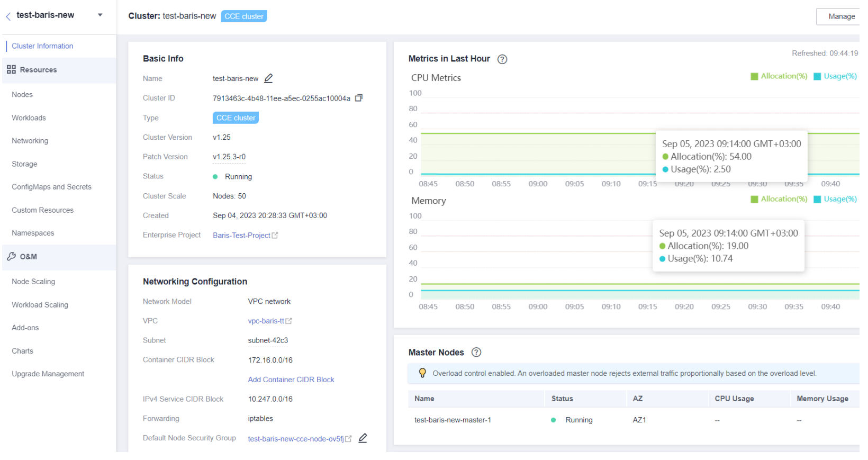The height and width of the screenshot is (460, 868).
Task: Click the Add Container CIDR Block link
Action: pos(291,380)
